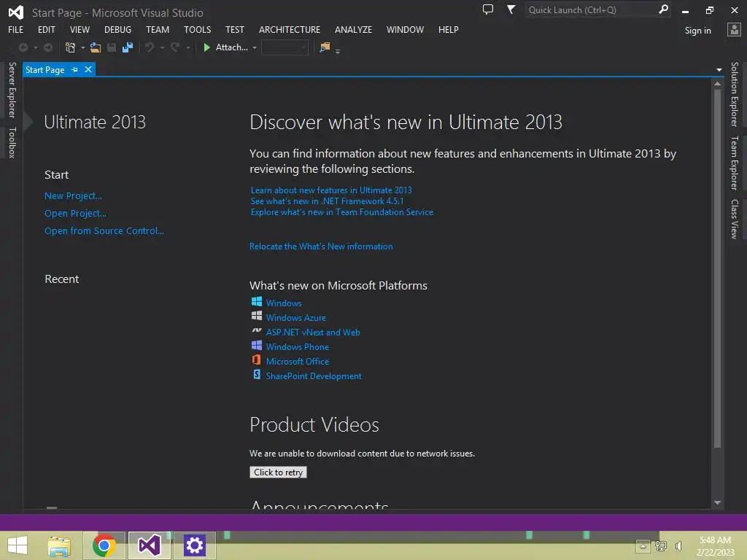Open the Team Explorer side tab

(734, 163)
